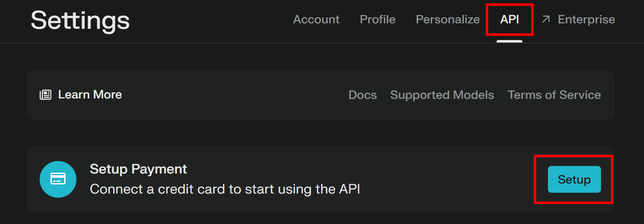Screen dimensions: 644x224
Task: Switch to the Account tab
Action: click(316, 20)
